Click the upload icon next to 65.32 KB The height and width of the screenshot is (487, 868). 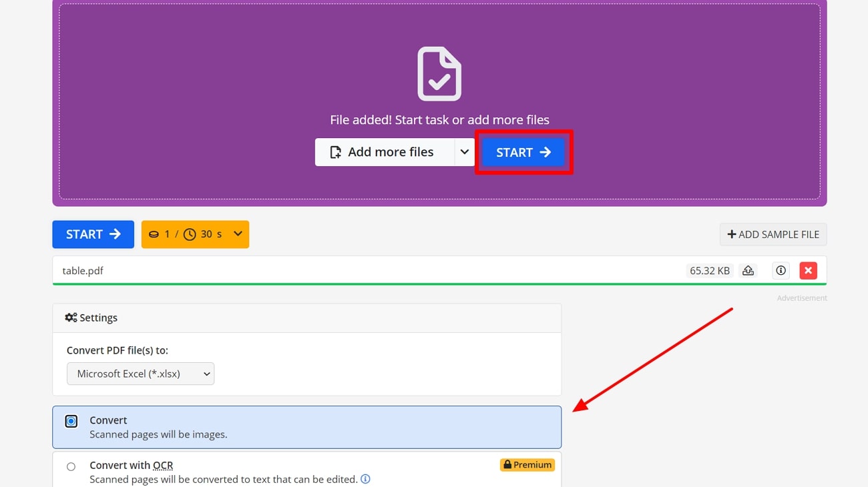coord(748,270)
